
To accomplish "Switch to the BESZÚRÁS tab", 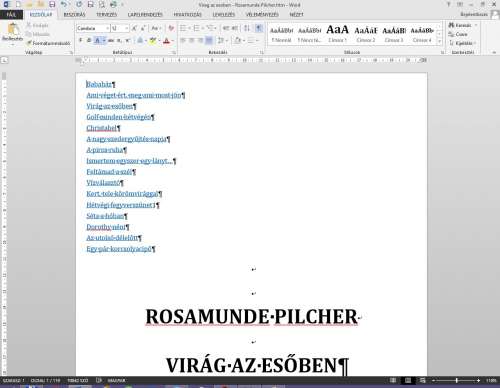I will [74, 15].
